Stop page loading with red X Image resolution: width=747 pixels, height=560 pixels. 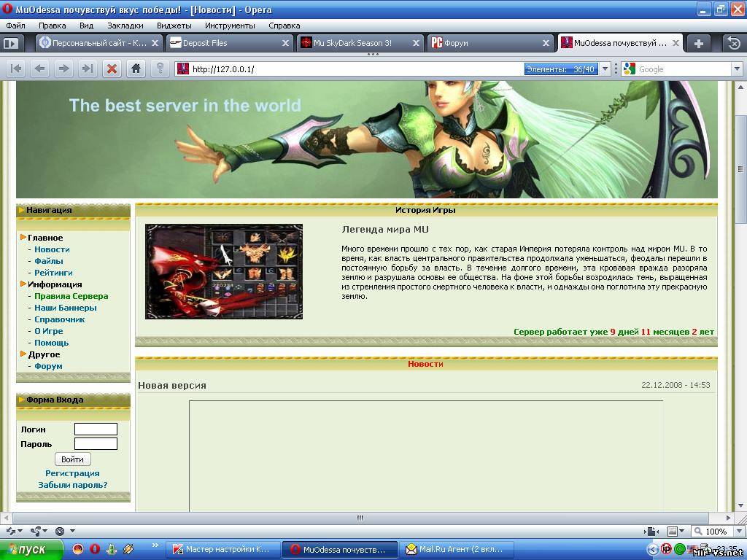[x=112, y=69]
